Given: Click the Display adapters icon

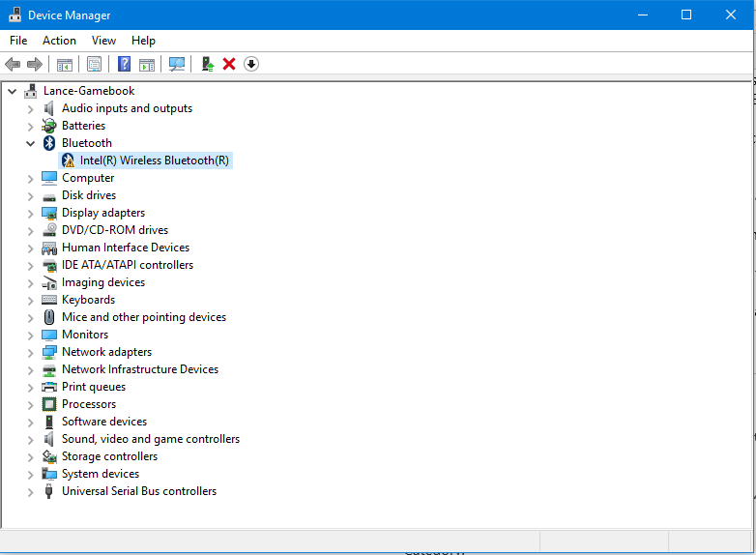Looking at the screenshot, I should coord(49,213).
